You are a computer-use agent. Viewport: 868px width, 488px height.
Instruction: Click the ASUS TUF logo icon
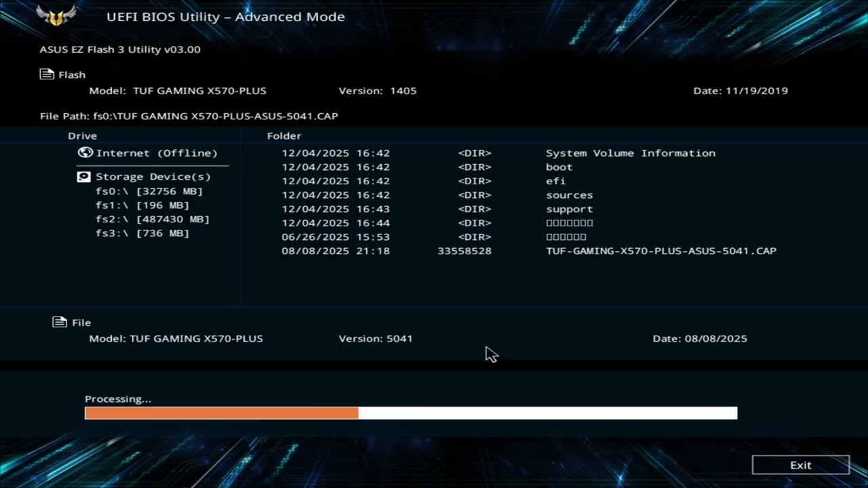pyautogui.click(x=56, y=16)
